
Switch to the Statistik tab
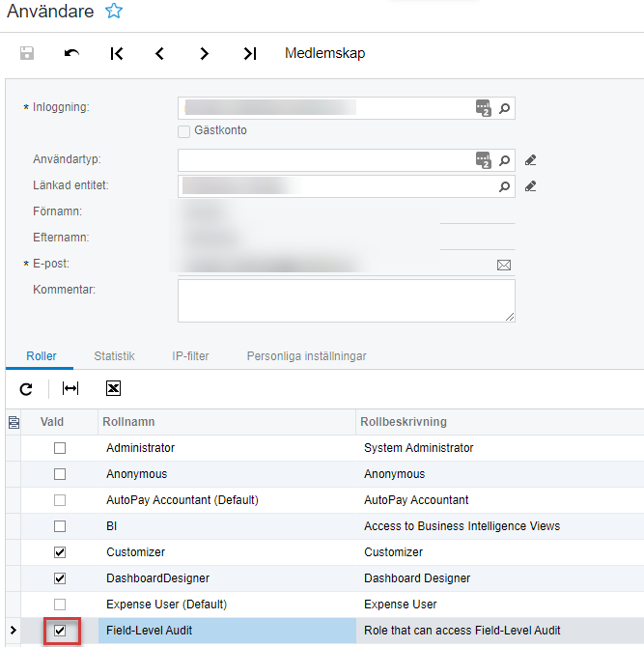tap(114, 356)
